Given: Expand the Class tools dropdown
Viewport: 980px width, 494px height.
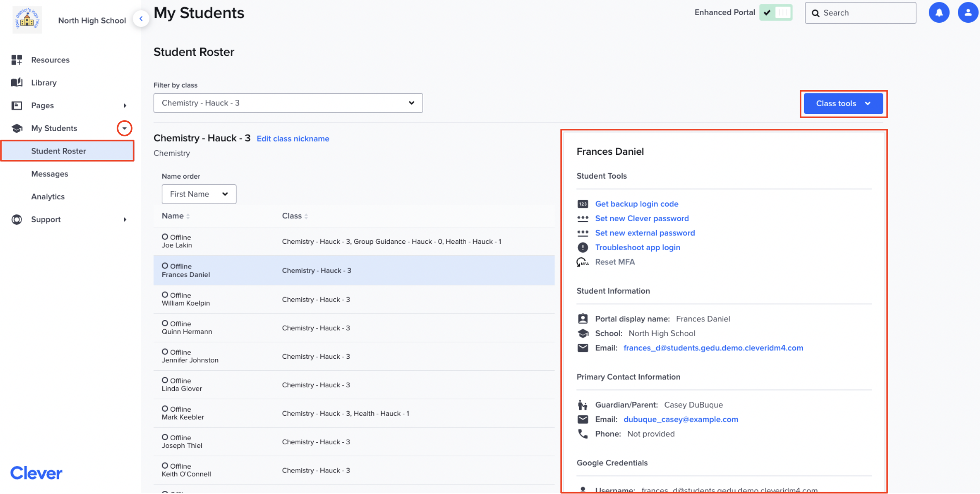Looking at the screenshot, I should coord(843,103).
